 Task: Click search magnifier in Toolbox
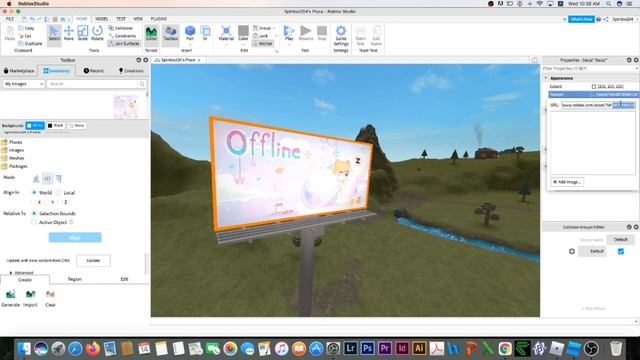point(142,84)
